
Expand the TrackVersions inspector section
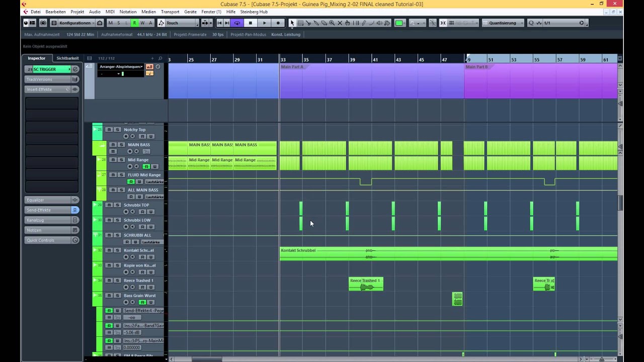click(52, 79)
